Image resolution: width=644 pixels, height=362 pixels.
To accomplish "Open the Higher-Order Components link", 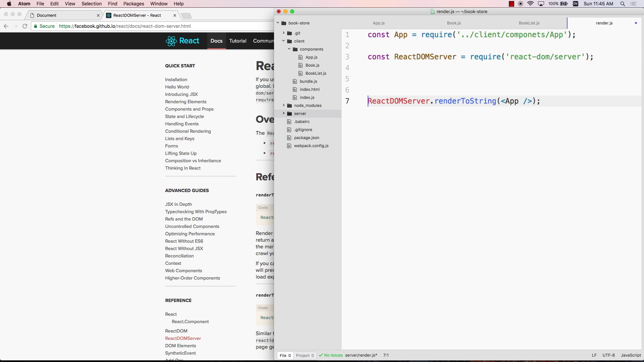I will click(193, 278).
